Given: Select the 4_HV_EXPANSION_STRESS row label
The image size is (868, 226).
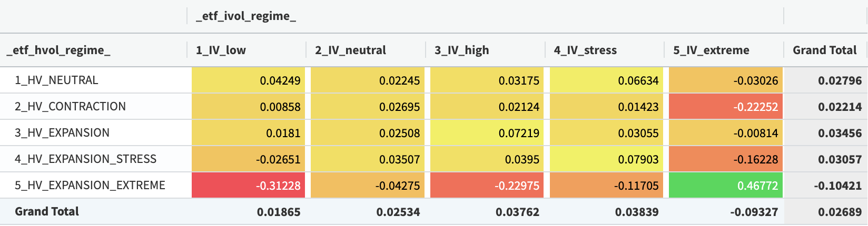Looking at the screenshot, I should tap(85, 159).
